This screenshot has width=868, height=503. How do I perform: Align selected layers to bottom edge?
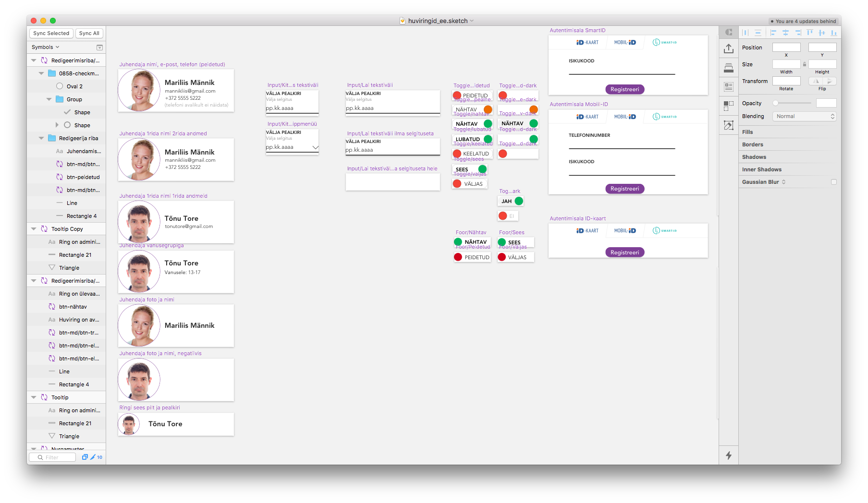pyautogui.click(x=833, y=33)
